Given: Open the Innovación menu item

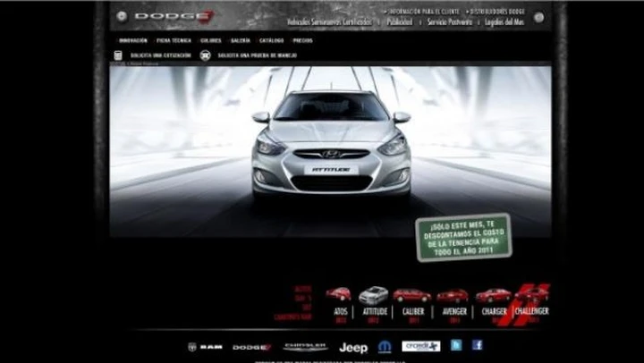Looking at the screenshot, I should [x=133, y=40].
